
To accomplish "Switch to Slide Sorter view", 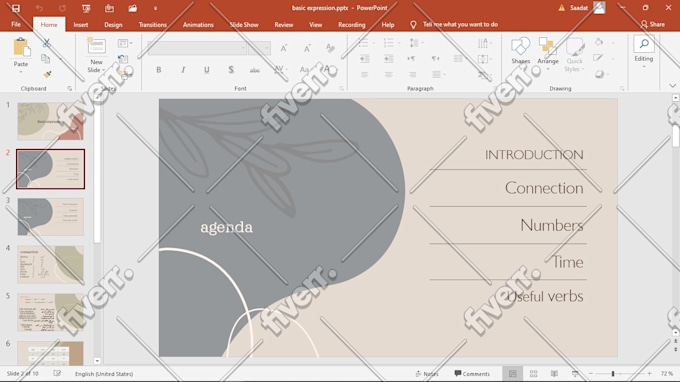I will tap(533, 373).
